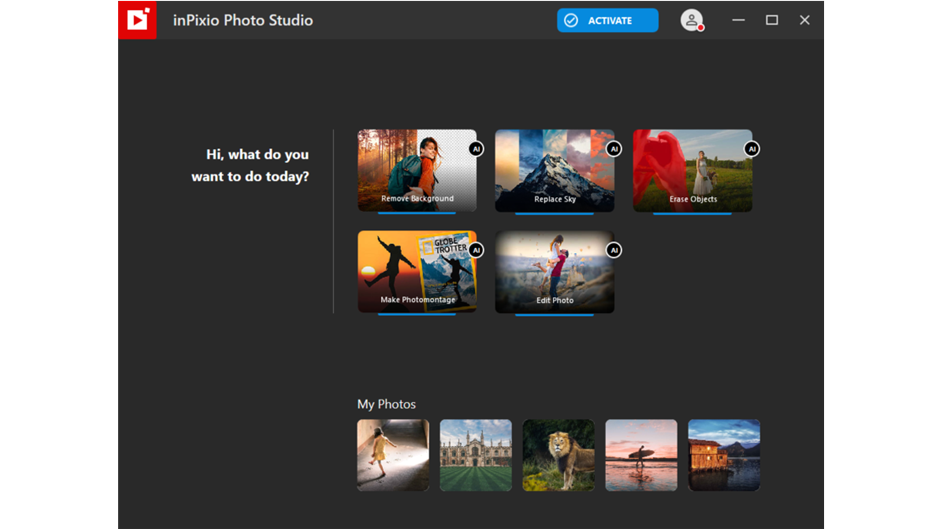Open the Edit Photo tool card

coord(555,271)
